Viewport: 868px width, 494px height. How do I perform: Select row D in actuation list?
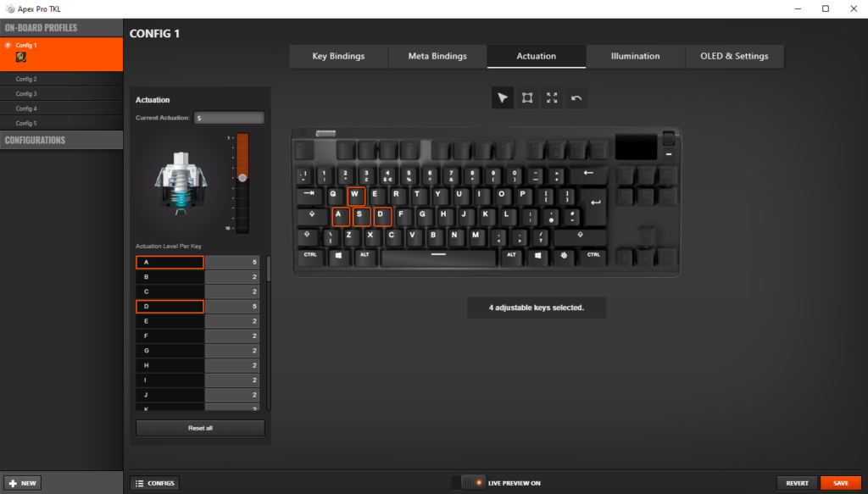[197, 307]
